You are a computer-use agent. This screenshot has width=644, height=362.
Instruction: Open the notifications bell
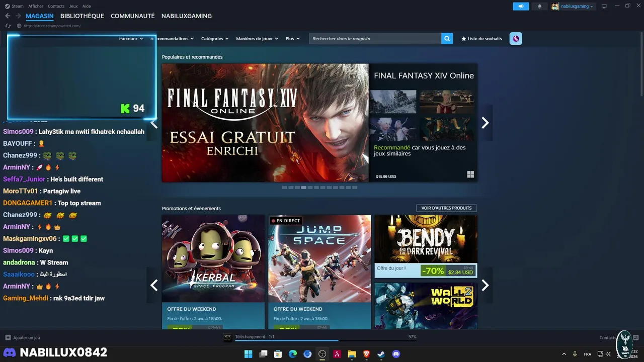coord(540,6)
